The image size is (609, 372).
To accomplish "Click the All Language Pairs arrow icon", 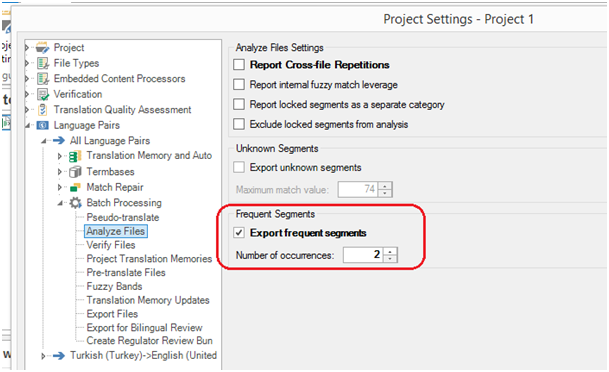I will tap(59, 141).
